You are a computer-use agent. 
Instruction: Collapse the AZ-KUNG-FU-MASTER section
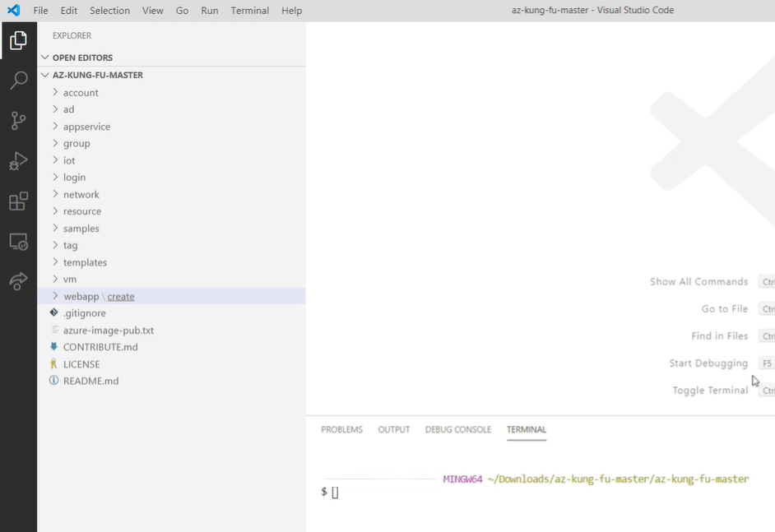pos(97,75)
